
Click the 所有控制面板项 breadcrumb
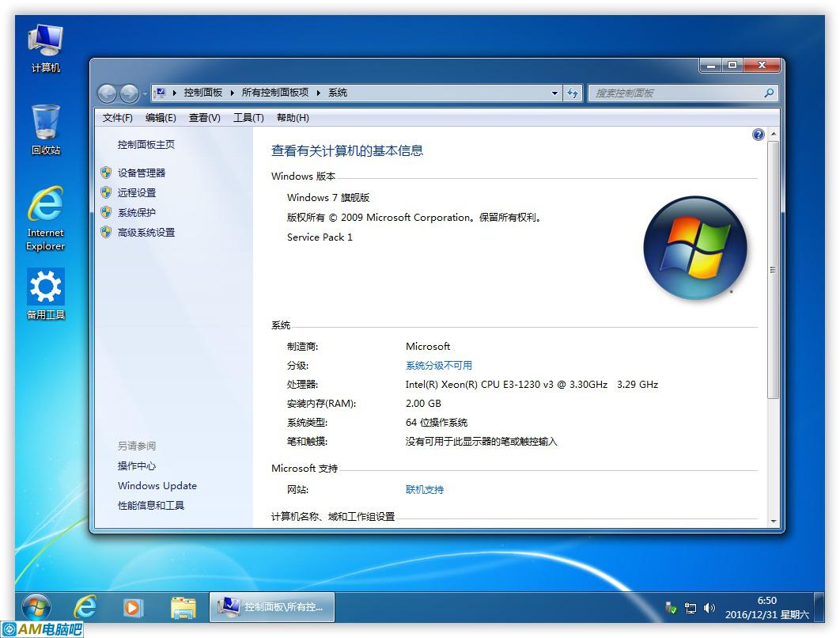274,93
